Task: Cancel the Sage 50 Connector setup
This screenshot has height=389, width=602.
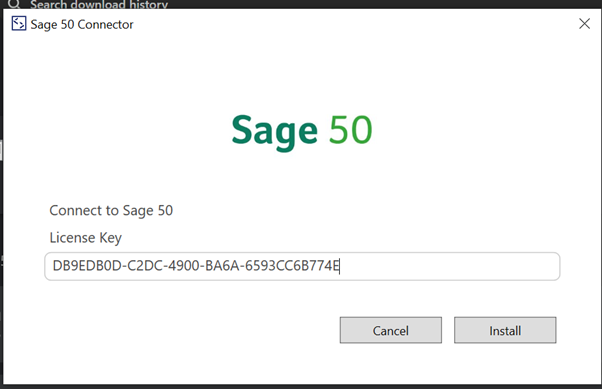Action: (390, 330)
